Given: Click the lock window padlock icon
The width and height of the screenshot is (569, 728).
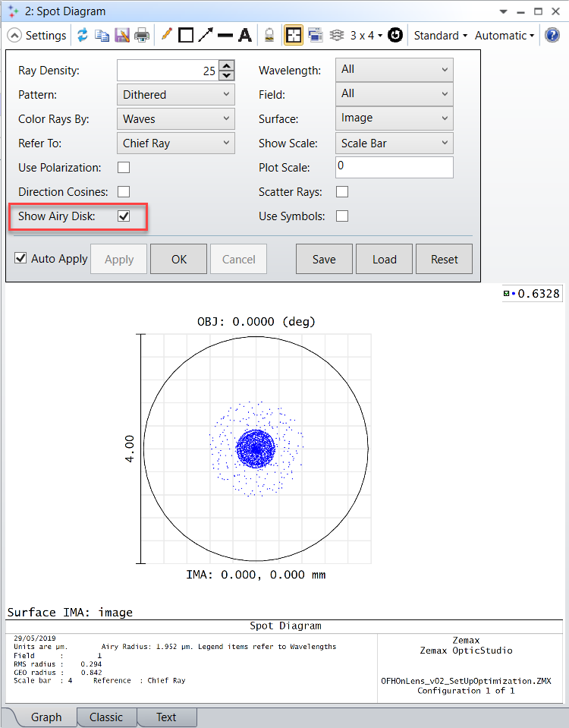Looking at the screenshot, I should tap(269, 35).
